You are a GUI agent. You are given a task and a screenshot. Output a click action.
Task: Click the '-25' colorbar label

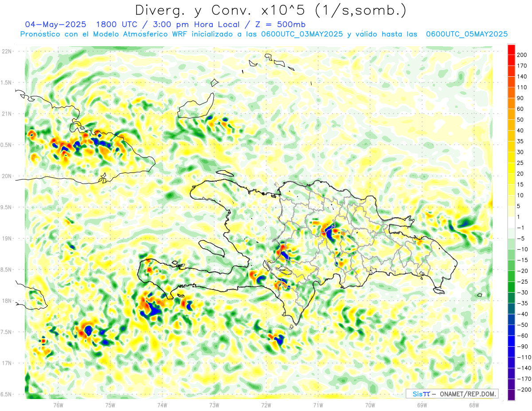pyautogui.click(x=522, y=282)
